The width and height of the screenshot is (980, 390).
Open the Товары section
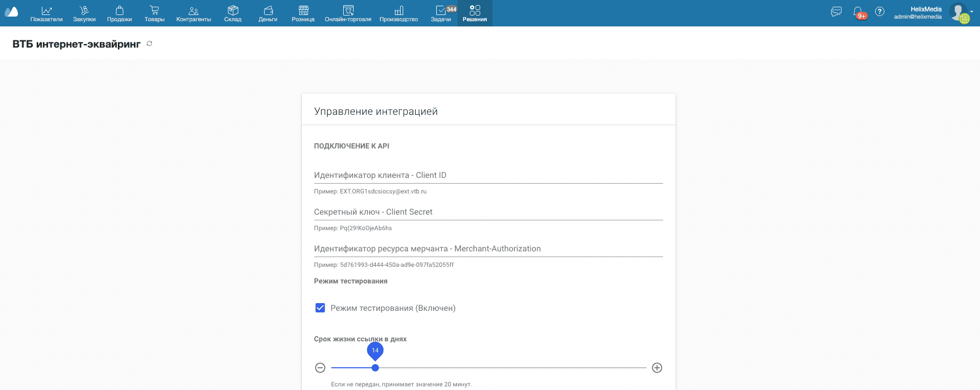point(155,13)
